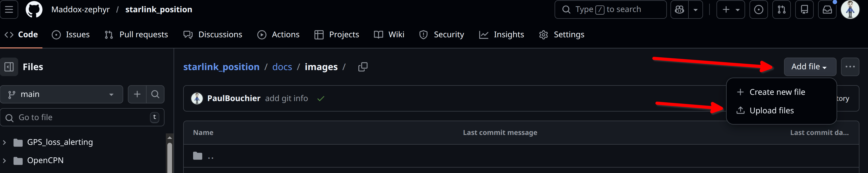Select Upload files from the menu
The image size is (868, 173).
click(771, 110)
